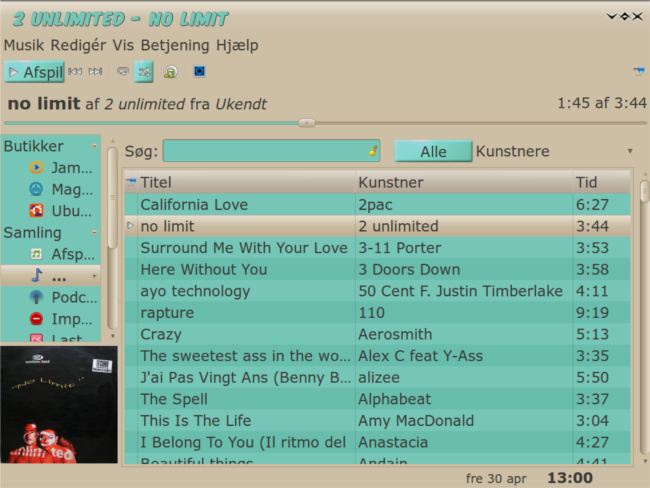
Task: Sort tracks by Kunstner column
Action: pyautogui.click(x=464, y=182)
